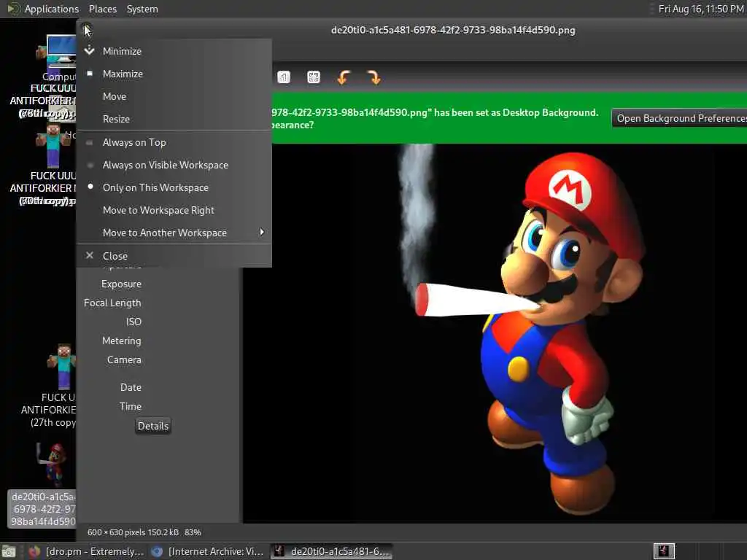Click the 83% zoom value in status bar

(193, 532)
